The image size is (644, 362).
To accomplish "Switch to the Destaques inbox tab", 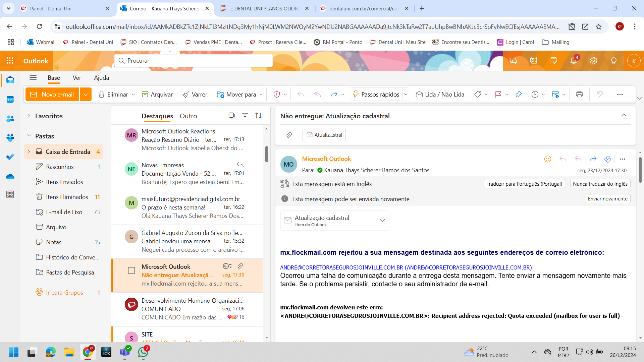I will pos(157,116).
